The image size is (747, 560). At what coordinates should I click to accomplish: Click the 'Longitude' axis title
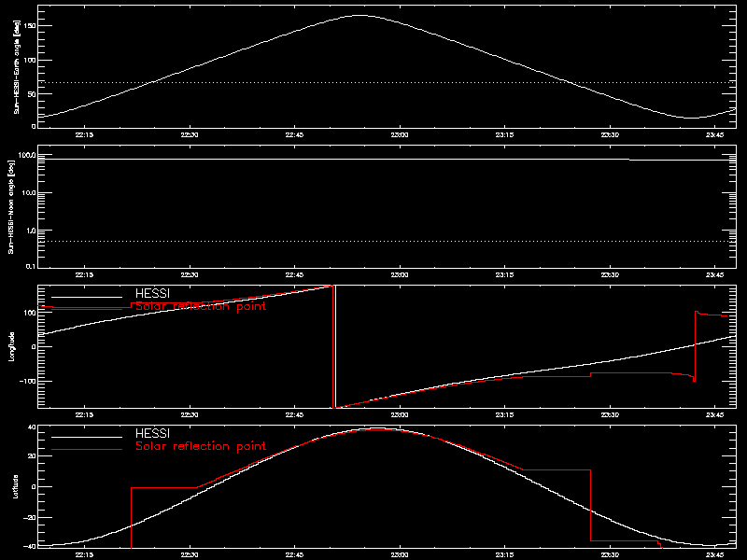[x=12, y=346]
